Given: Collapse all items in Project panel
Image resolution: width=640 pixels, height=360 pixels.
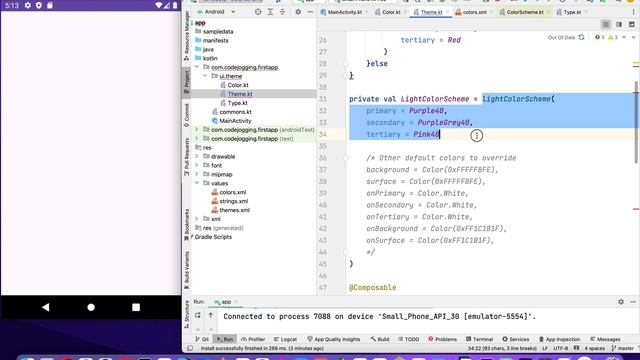Looking at the screenshot, I should coord(282,12).
